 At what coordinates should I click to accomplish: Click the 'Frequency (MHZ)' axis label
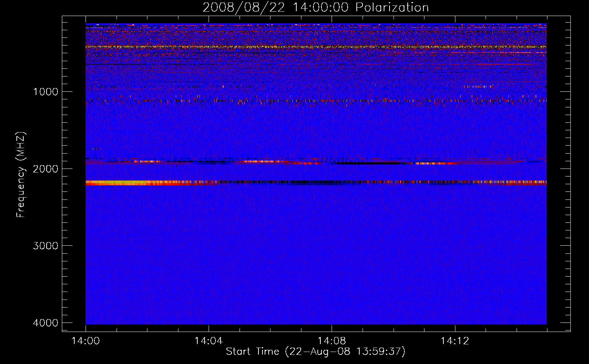(x=21, y=175)
